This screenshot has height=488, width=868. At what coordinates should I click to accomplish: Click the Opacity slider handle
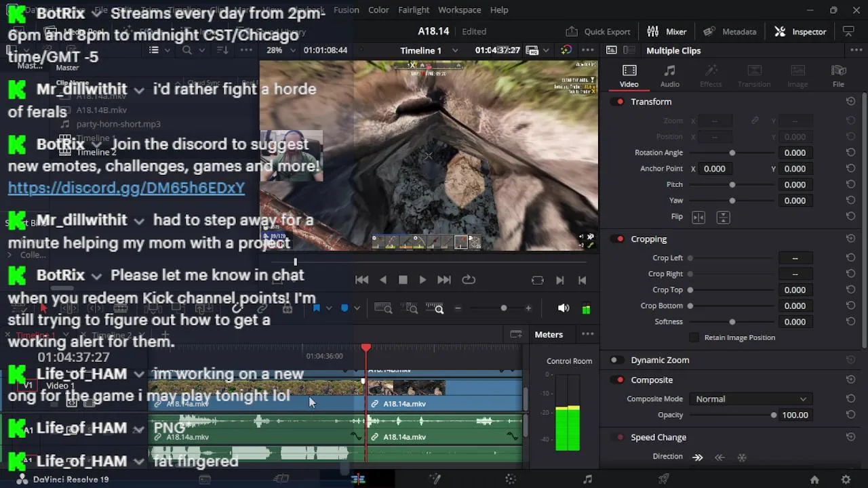[774, 415]
